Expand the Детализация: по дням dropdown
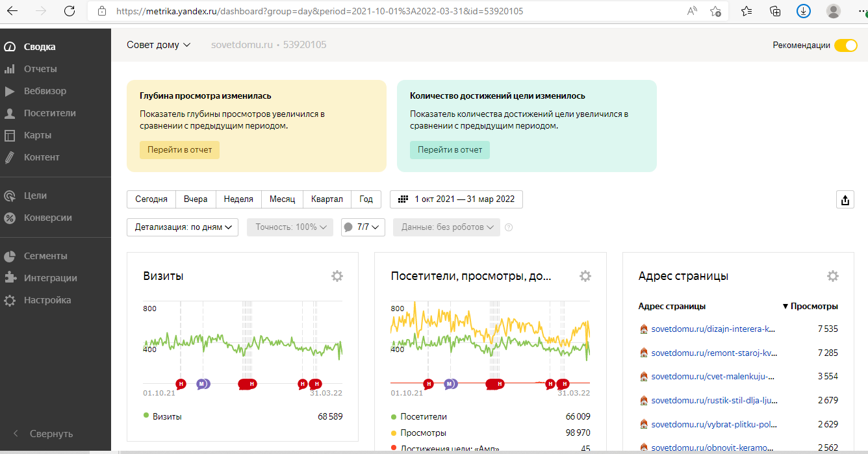Image resolution: width=868 pixels, height=454 pixels. pos(183,227)
